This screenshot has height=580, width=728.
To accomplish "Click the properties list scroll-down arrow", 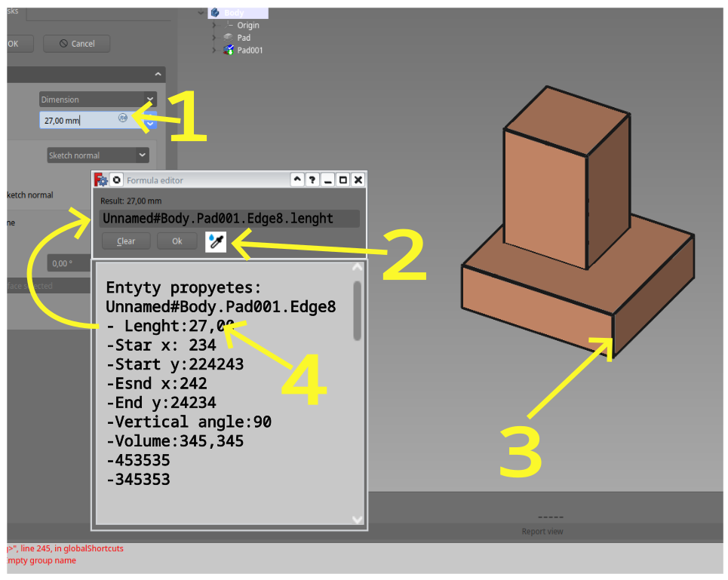I will (x=357, y=520).
